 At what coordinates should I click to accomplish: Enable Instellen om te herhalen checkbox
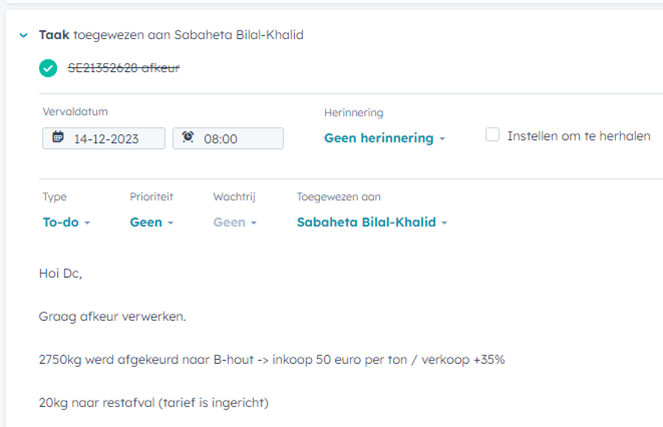tap(492, 134)
